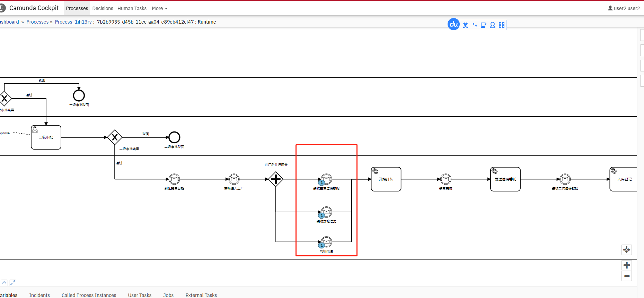
Task: Follow the Dashboard breadcrumb link
Action: pyautogui.click(x=9, y=22)
